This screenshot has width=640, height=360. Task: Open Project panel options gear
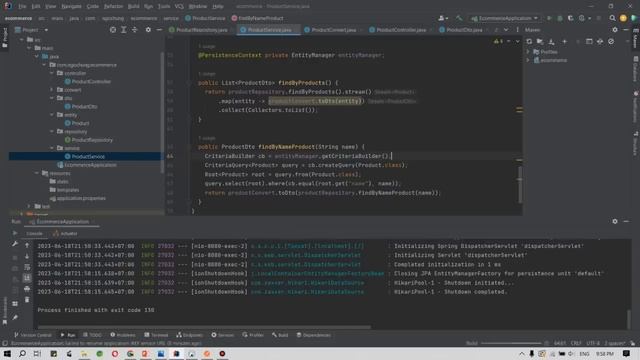pyautogui.click(x=148, y=30)
